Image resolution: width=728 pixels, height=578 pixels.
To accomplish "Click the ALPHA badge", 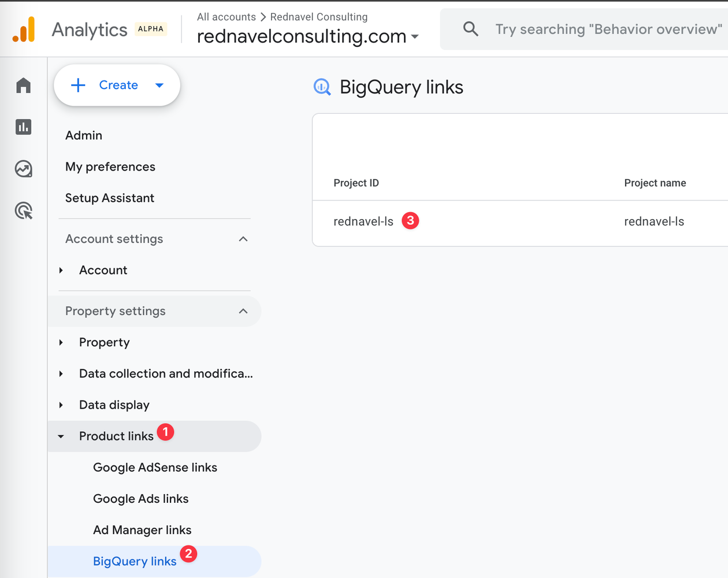I will 151,29.
